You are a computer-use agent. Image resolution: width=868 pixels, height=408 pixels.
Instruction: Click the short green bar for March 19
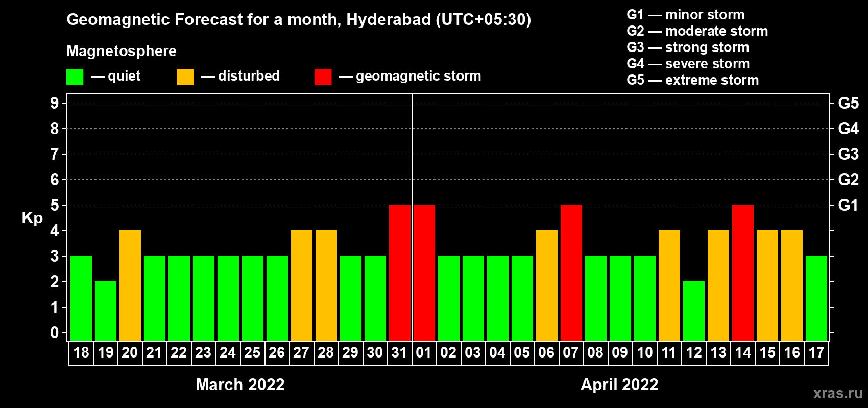click(x=106, y=311)
